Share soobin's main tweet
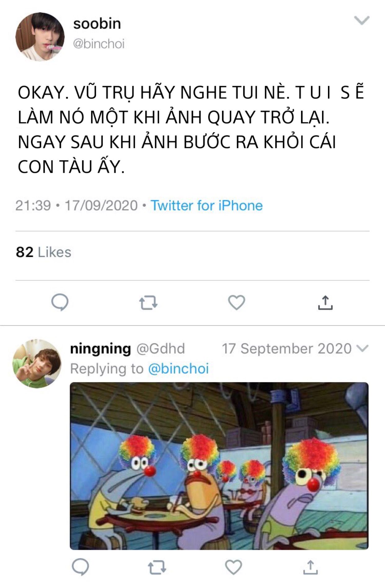Viewport: 385px width, 588px height. click(325, 303)
